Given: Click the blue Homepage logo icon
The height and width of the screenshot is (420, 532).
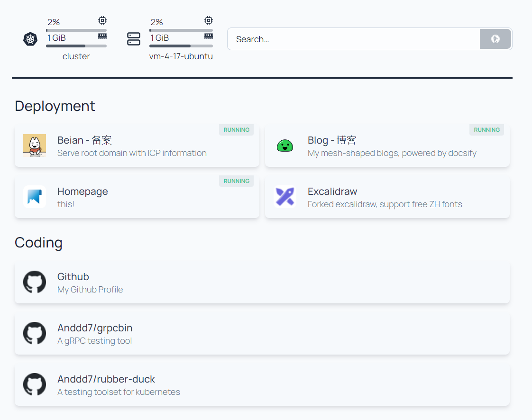Looking at the screenshot, I should pyautogui.click(x=35, y=197).
